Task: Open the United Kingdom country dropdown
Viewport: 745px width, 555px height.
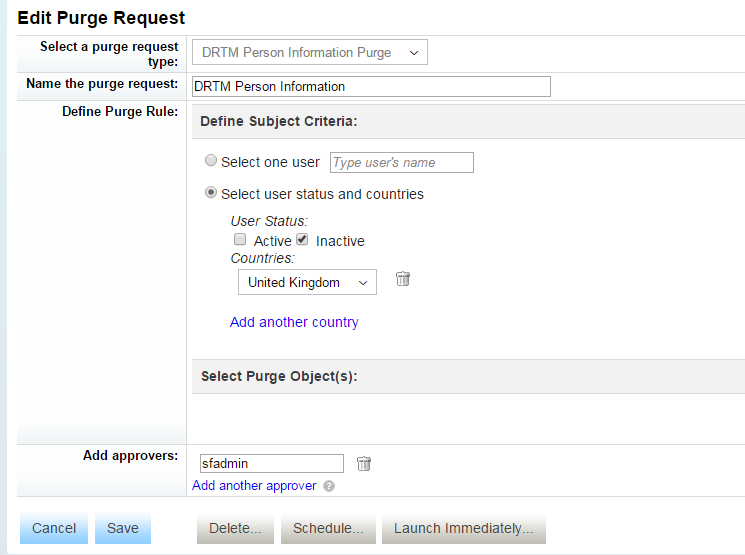Action: (307, 282)
